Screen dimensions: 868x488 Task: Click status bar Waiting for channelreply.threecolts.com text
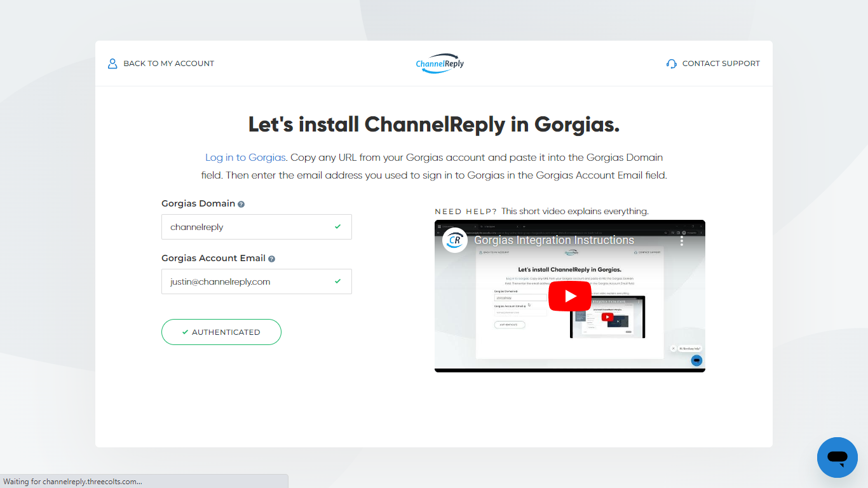[73, 482]
